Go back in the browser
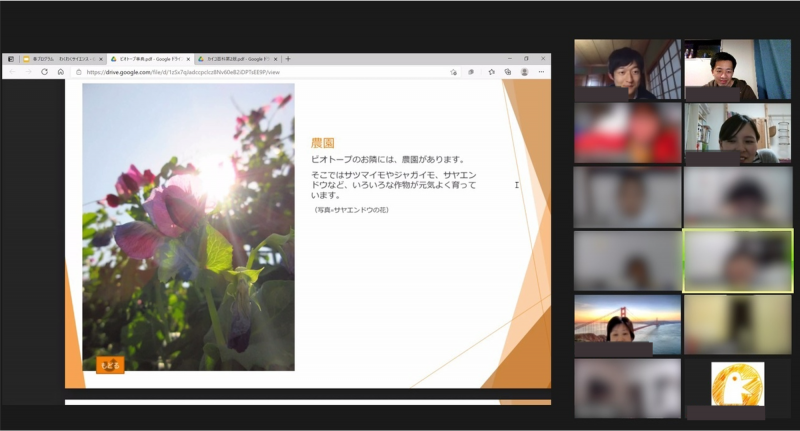Image resolution: width=800 pixels, height=431 pixels. coord(13,72)
